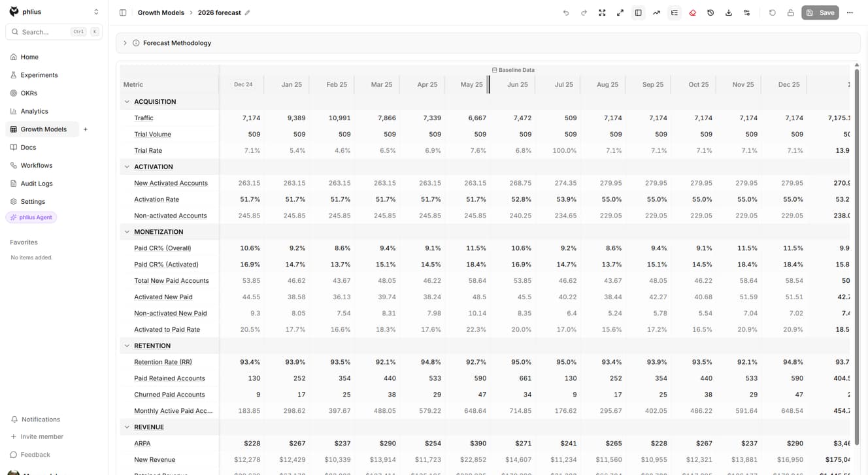Save the growth model
868x475 pixels.
click(820, 12)
